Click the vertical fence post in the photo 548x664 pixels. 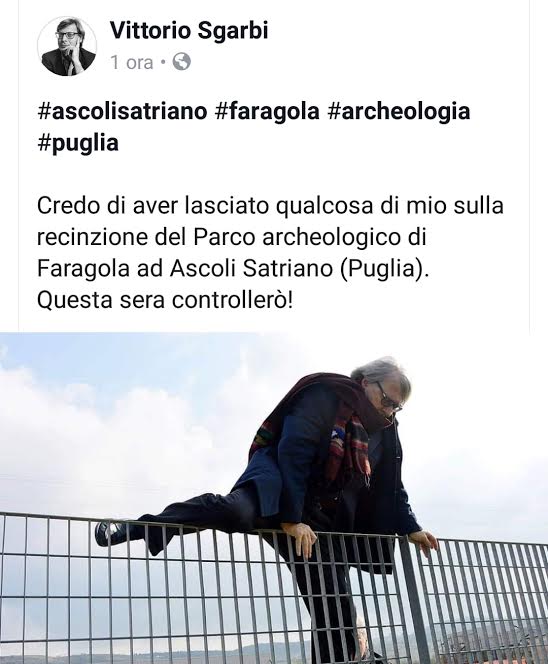(x=412, y=599)
